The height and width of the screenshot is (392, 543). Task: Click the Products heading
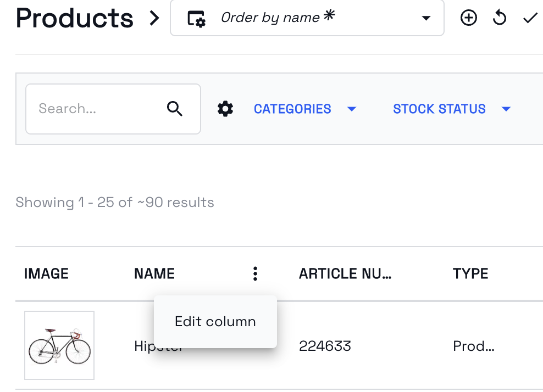[x=75, y=18]
